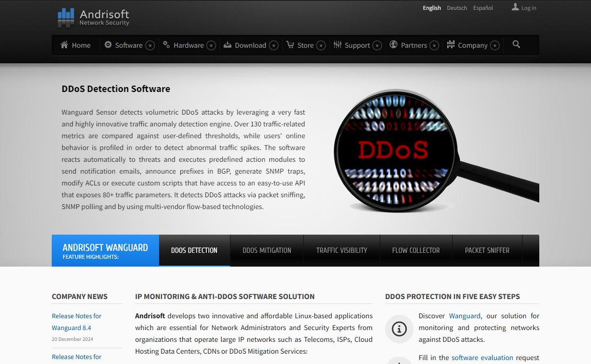Open the Support menu item
Screen dimensions: 591x364
[x=357, y=45]
